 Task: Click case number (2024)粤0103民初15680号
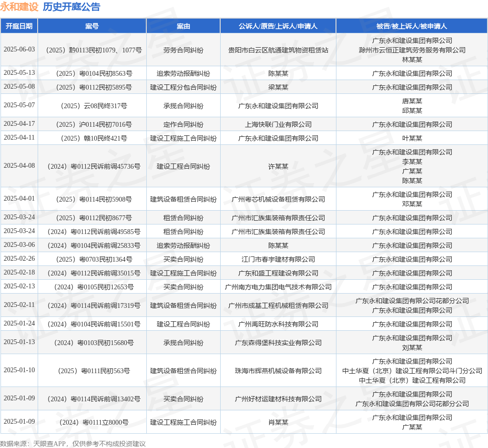(x=94, y=343)
